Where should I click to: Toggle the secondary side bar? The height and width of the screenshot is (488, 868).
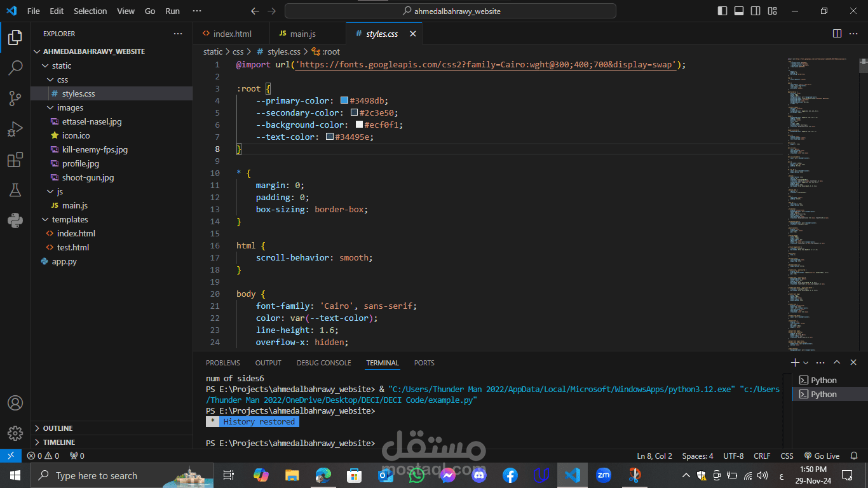[x=756, y=11]
